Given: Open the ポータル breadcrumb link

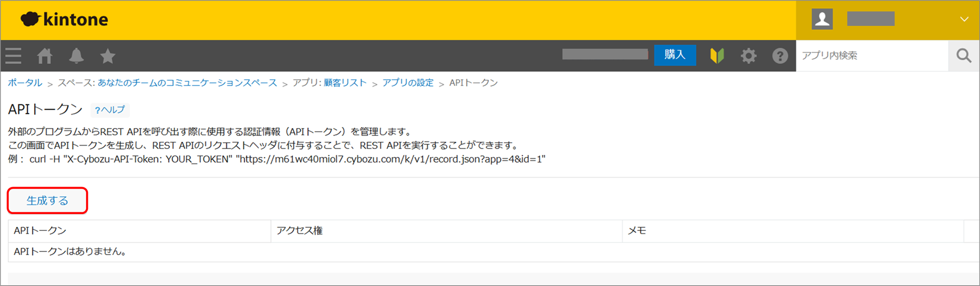Looking at the screenshot, I should pyautogui.click(x=25, y=83).
